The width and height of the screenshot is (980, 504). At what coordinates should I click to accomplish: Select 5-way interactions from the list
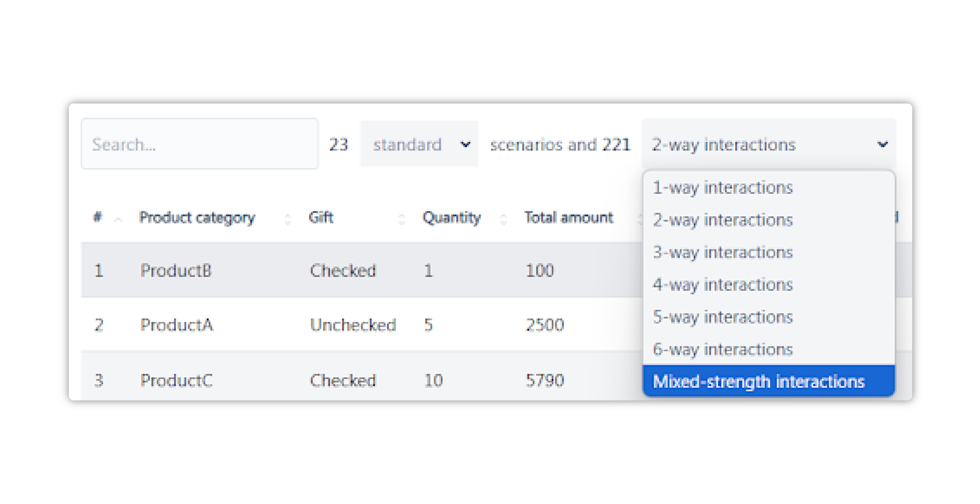[x=723, y=317]
